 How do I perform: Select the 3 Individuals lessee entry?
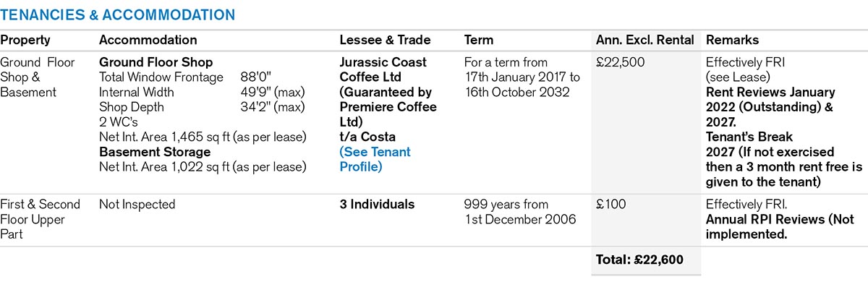pos(377,205)
